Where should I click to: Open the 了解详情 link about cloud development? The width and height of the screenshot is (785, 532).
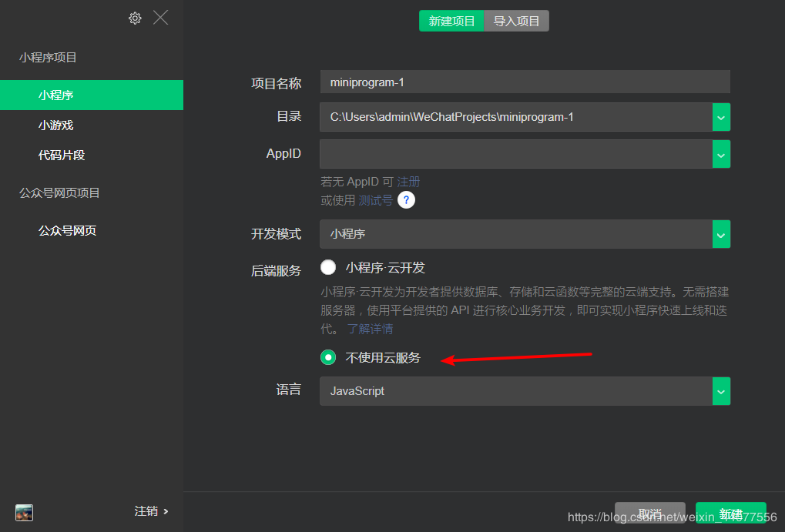click(368, 329)
